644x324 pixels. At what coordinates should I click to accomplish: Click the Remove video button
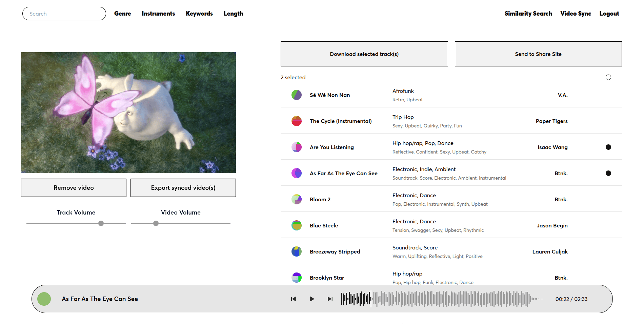74,187
